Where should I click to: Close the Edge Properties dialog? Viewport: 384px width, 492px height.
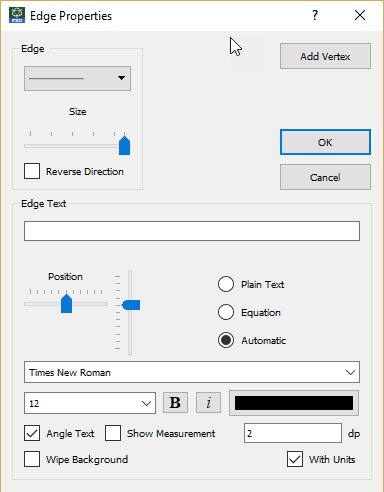360,15
